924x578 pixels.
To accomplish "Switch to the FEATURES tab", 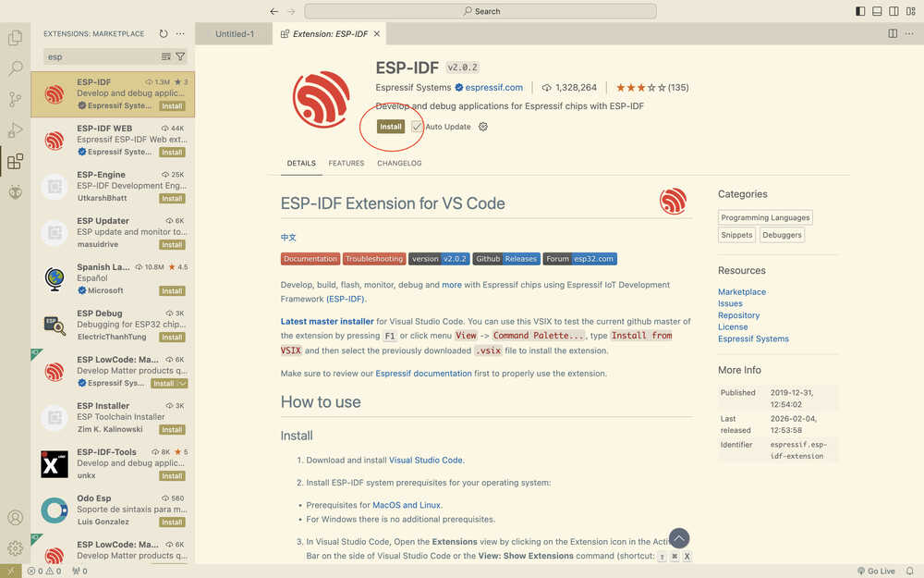I will [346, 163].
